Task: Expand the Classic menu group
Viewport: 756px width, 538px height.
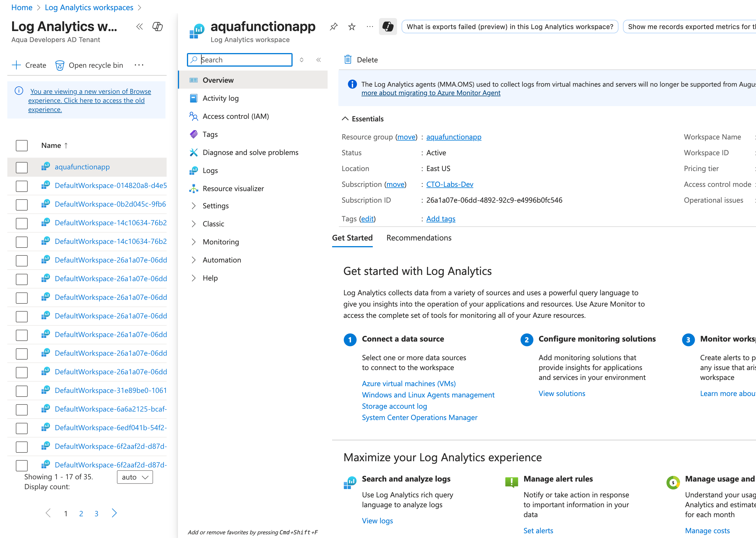Action: (193, 224)
